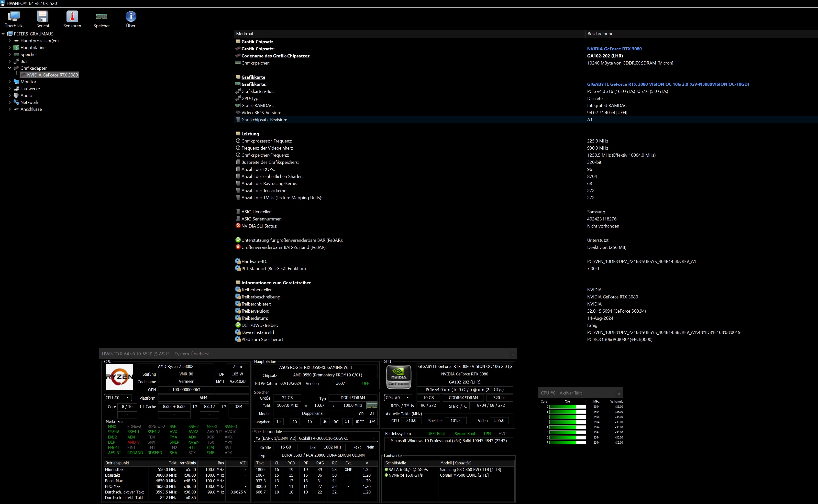818x504 pixels.
Task: Click the NVIDIA GeForce logo image
Action: tap(398, 377)
